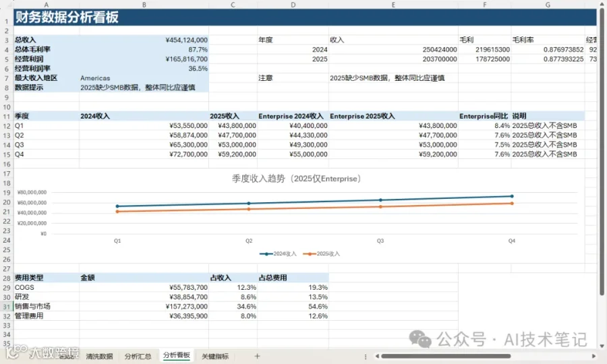This screenshot has width=607, height=364.
Task: Select column F header
Action: click(485, 5)
